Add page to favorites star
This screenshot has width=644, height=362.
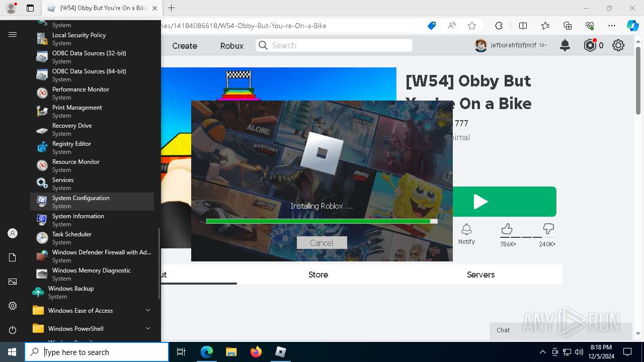pyautogui.click(x=472, y=26)
